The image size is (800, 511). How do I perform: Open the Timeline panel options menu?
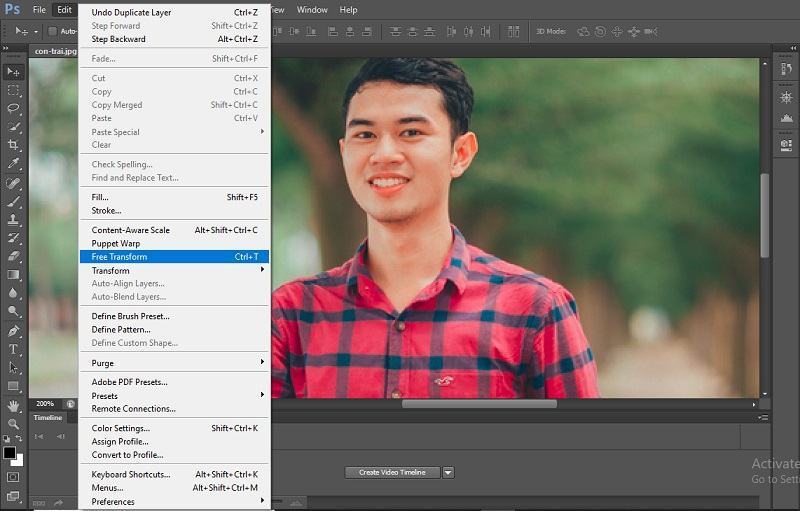tap(763, 418)
